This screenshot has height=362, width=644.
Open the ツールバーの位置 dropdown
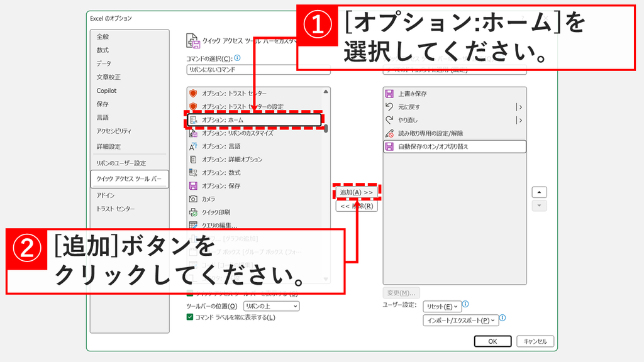(x=272, y=306)
